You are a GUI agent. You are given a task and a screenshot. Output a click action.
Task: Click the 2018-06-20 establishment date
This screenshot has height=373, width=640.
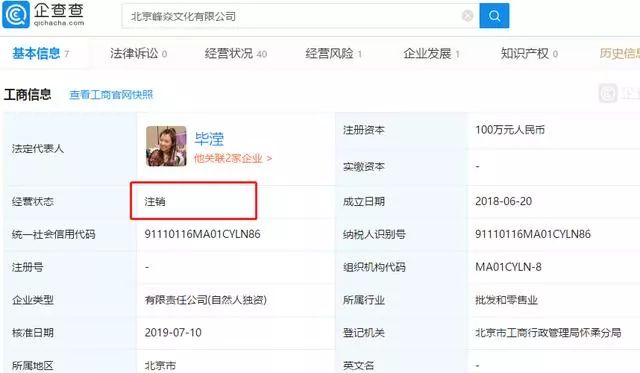pos(503,201)
